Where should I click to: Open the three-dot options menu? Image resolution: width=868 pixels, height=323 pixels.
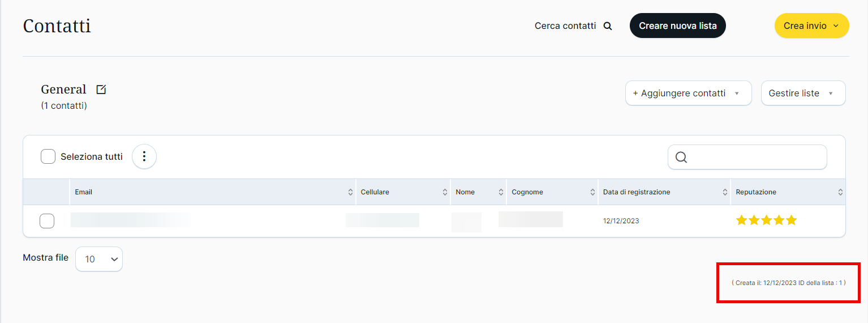[x=144, y=156]
